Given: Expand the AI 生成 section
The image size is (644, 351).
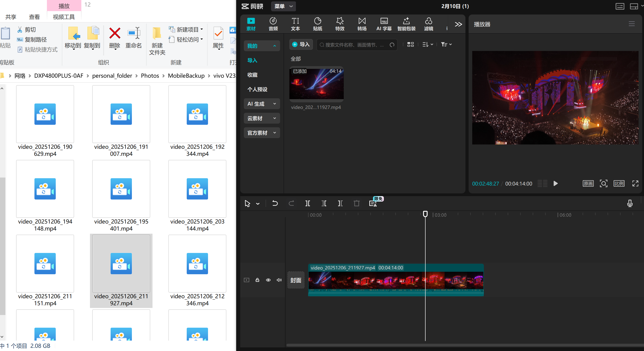Looking at the screenshot, I should [261, 104].
